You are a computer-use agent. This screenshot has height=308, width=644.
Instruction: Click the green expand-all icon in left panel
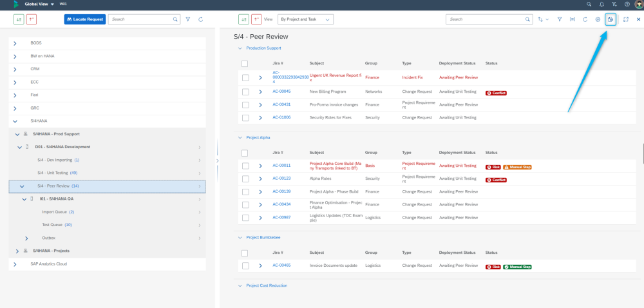pyautogui.click(x=19, y=19)
